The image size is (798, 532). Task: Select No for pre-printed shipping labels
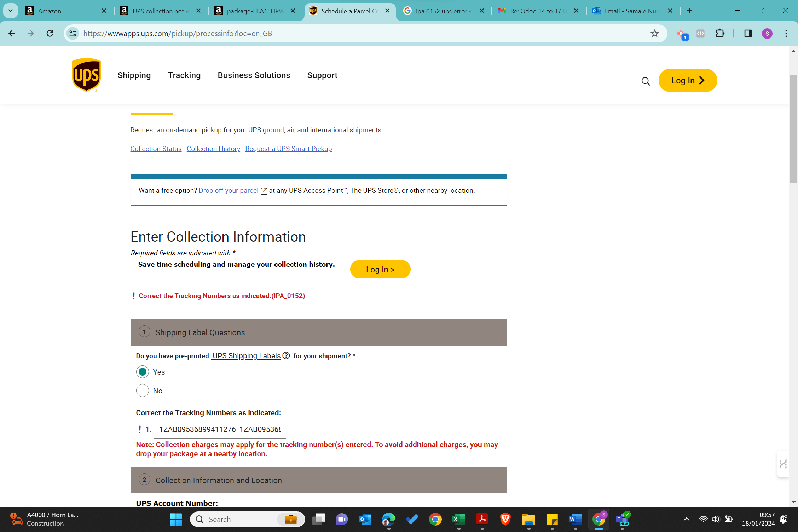143,391
